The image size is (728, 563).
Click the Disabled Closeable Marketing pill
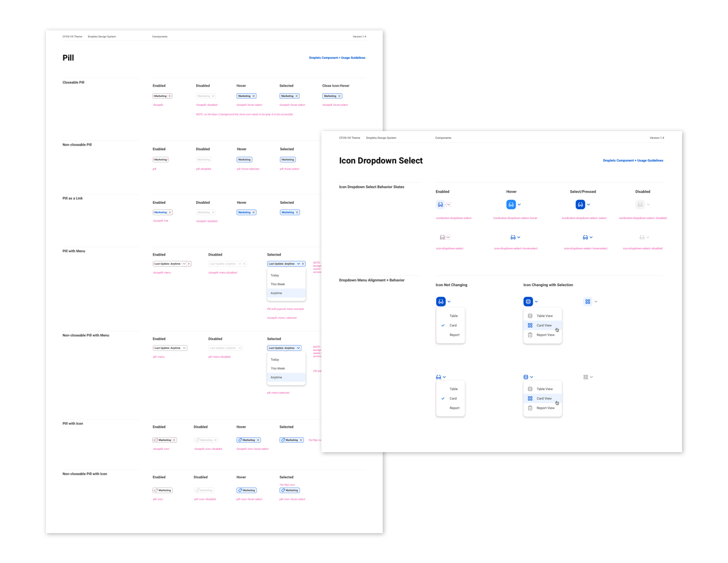click(x=206, y=96)
